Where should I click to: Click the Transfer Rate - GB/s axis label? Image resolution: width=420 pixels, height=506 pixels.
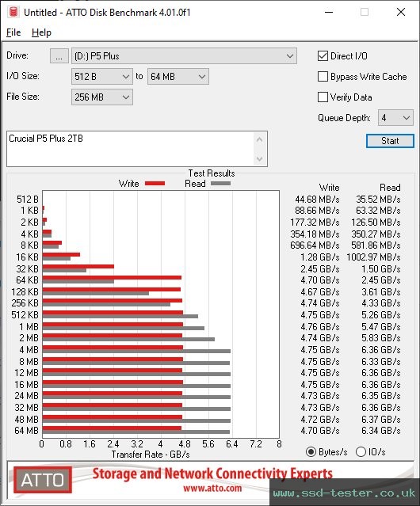151,455
